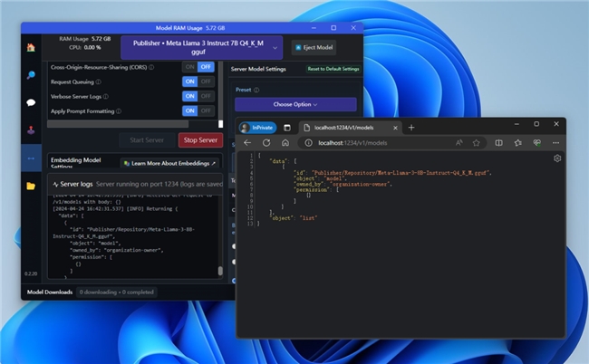Open Edge split screen icon

pos(499,142)
